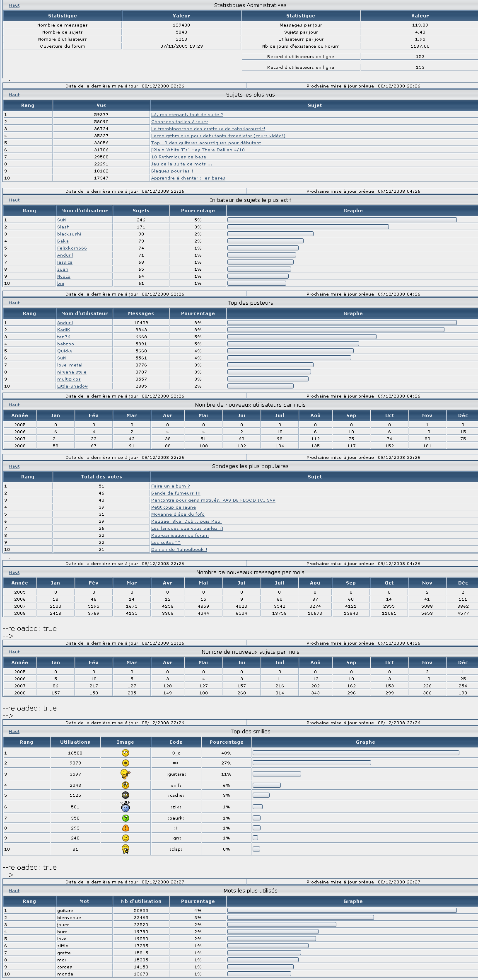Viewport: 478px width, 980px height.
Task: Open the "Les cuites^^" poll
Action: tap(166, 543)
